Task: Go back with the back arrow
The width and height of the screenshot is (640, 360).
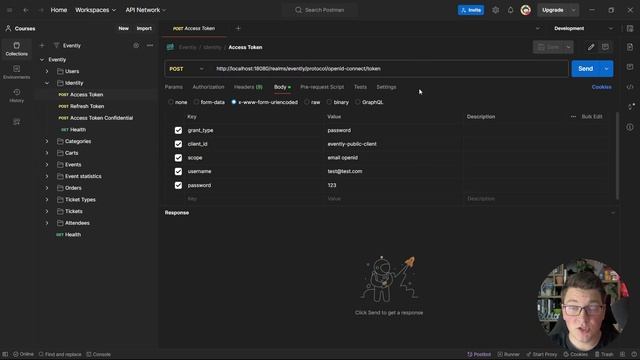Action: pyautogui.click(x=26, y=10)
